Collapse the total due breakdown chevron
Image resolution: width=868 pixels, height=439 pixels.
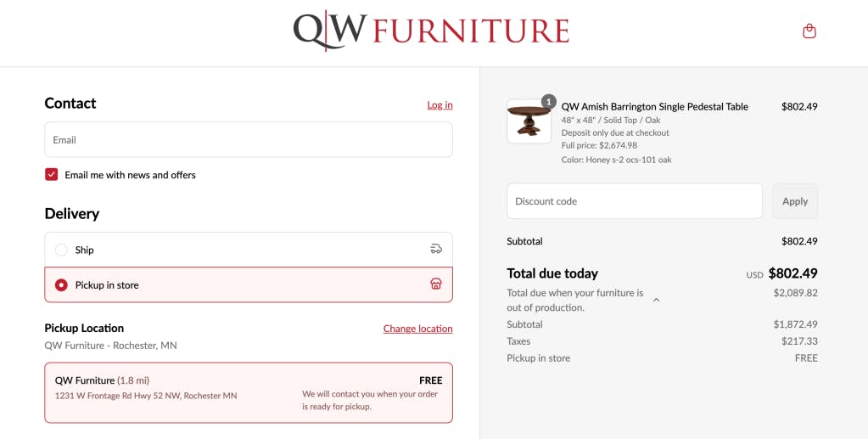(657, 300)
